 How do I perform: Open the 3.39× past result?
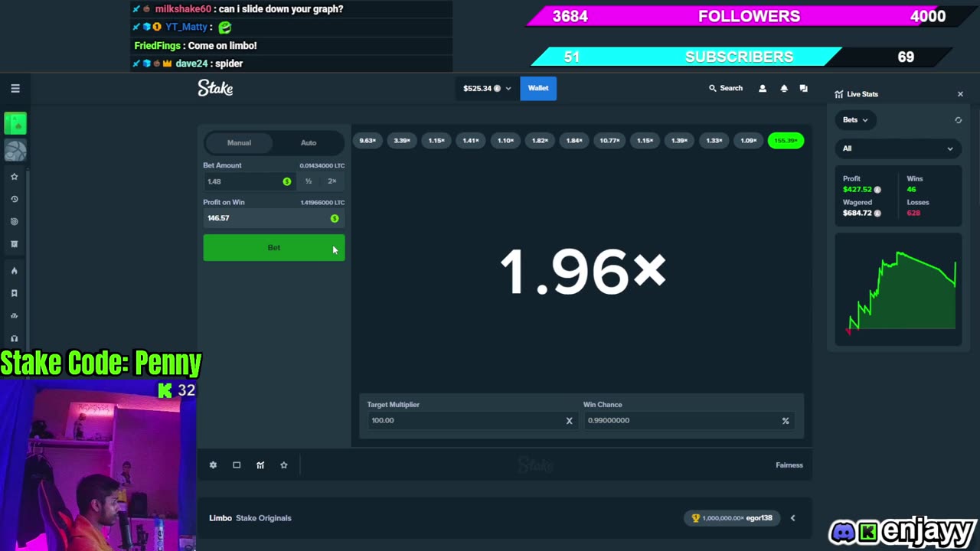pos(402,141)
